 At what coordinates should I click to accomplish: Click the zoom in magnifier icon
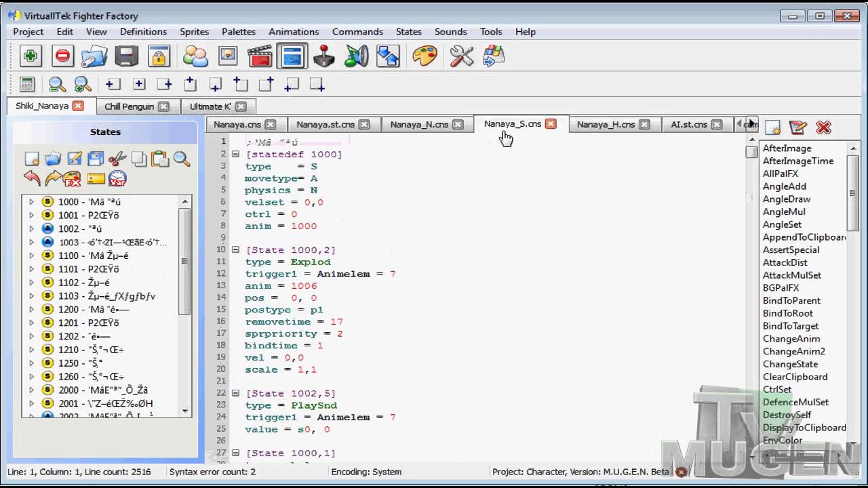tap(83, 85)
